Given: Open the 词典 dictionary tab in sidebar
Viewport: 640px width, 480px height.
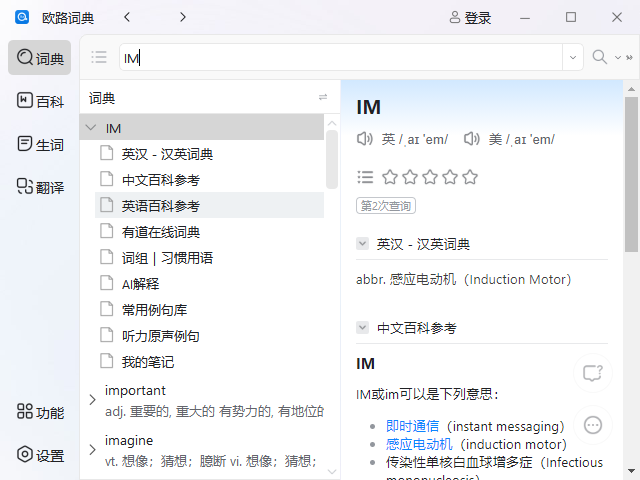Looking at the screenshot, I should pyautogui.click(x=40, y=58).
